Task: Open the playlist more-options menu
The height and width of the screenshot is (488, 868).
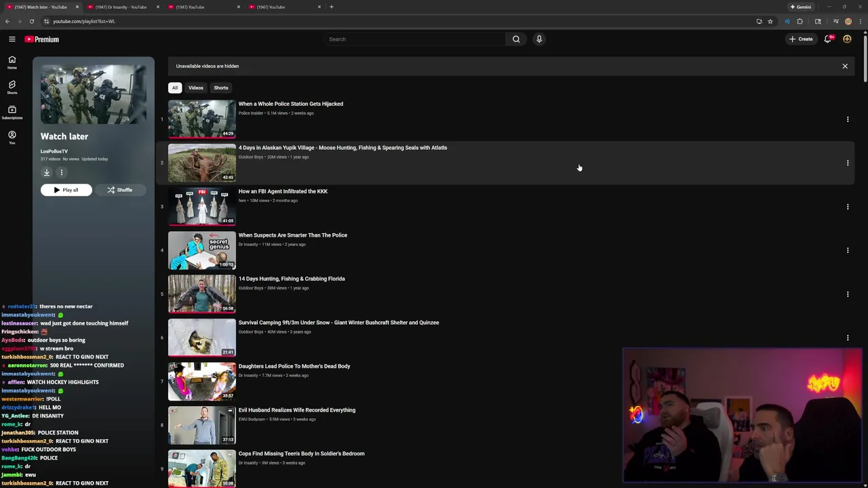Action: (x=61, y=172)
